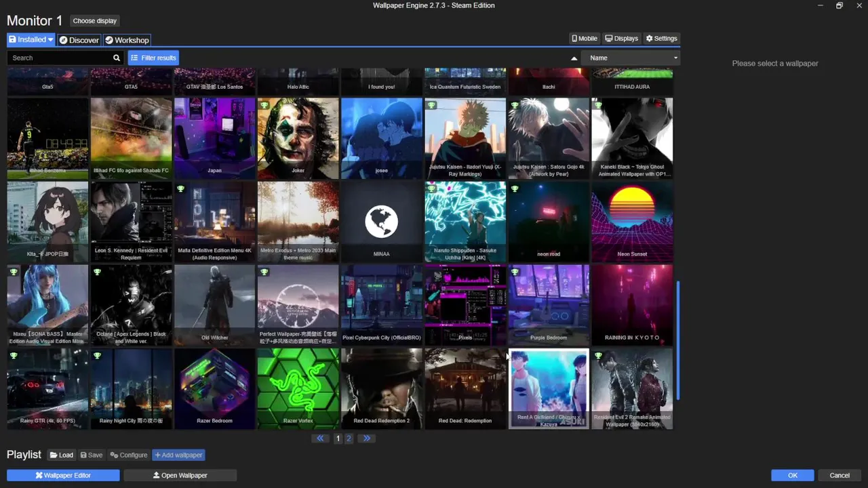Select the joseo wallpaper
The height and width of the screenshot is (488, 868).
click(x=382, y=138)
